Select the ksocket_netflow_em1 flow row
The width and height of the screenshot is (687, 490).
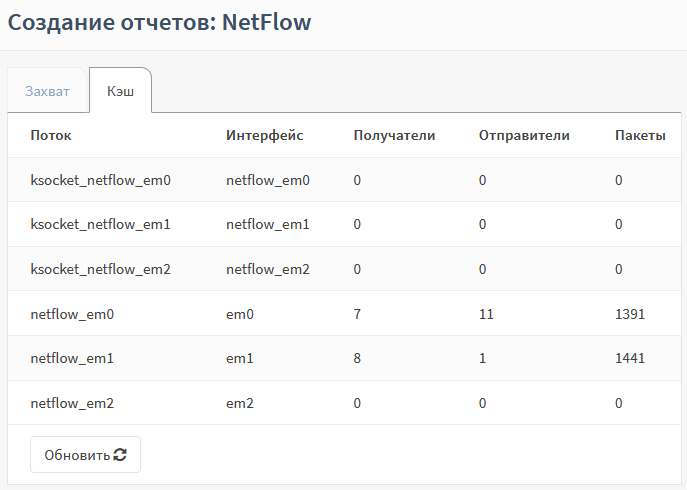100,225
